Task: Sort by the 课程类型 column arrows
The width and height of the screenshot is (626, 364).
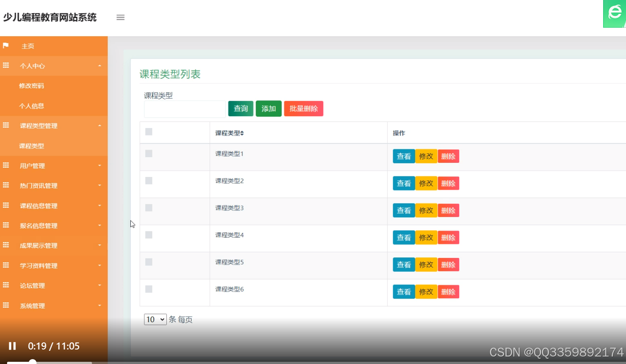Action: pyautogui.click(x=242, y=133)
